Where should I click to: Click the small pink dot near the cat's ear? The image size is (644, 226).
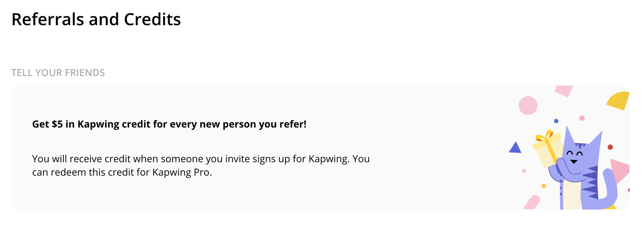[x=582, y=118]
